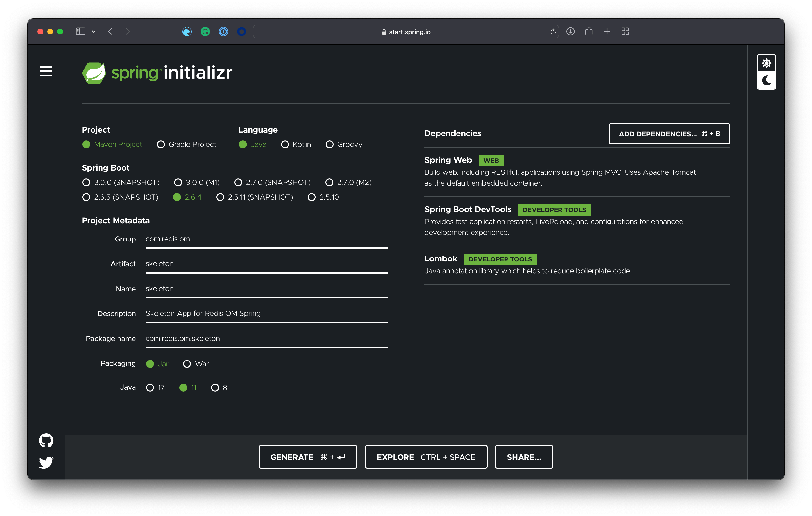
Task: Switch to dark theme
Action: (766, 81)
